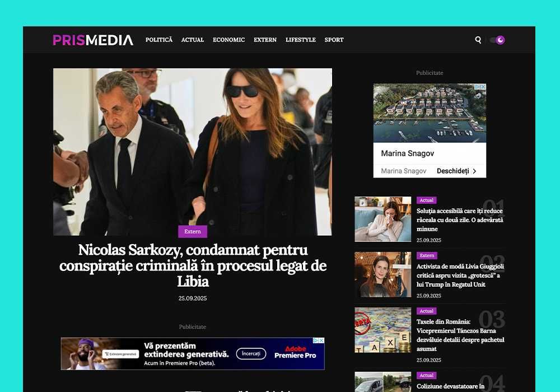This screenshot has height=392, width=560.
Task: Click the PRISMEDIA logo
Action: (93, 40)
